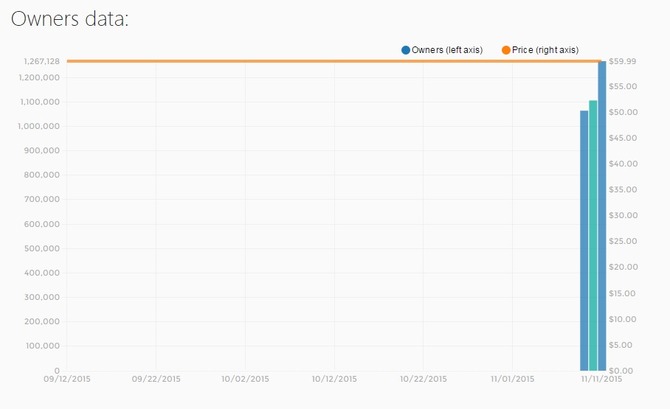The width and height of the screenshot is (670, 409).
Task: Click the 09/12/2015 date axis label
Action: pyautogui.click(x=67, y=379)
